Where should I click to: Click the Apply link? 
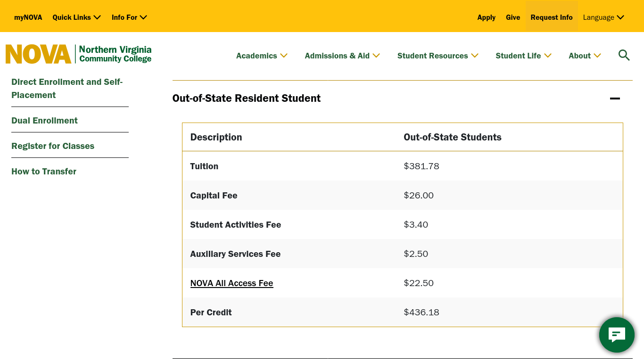(x=487, y=17)
